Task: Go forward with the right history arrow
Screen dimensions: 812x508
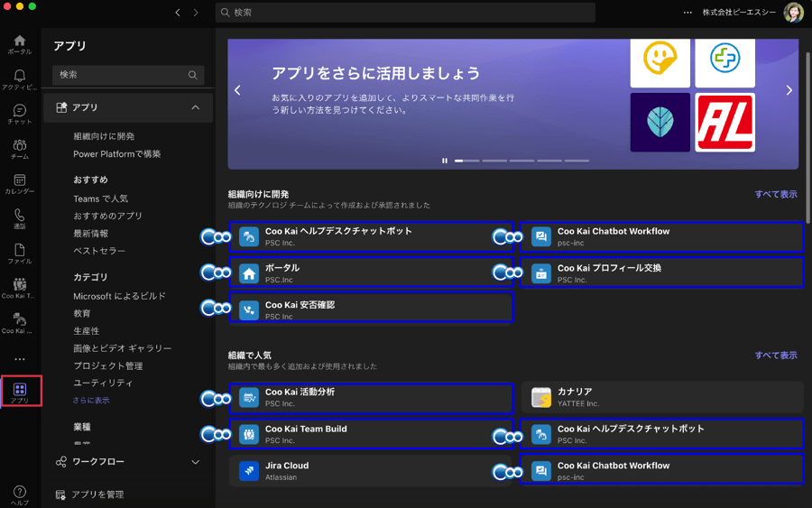Action: coord(196,13)
